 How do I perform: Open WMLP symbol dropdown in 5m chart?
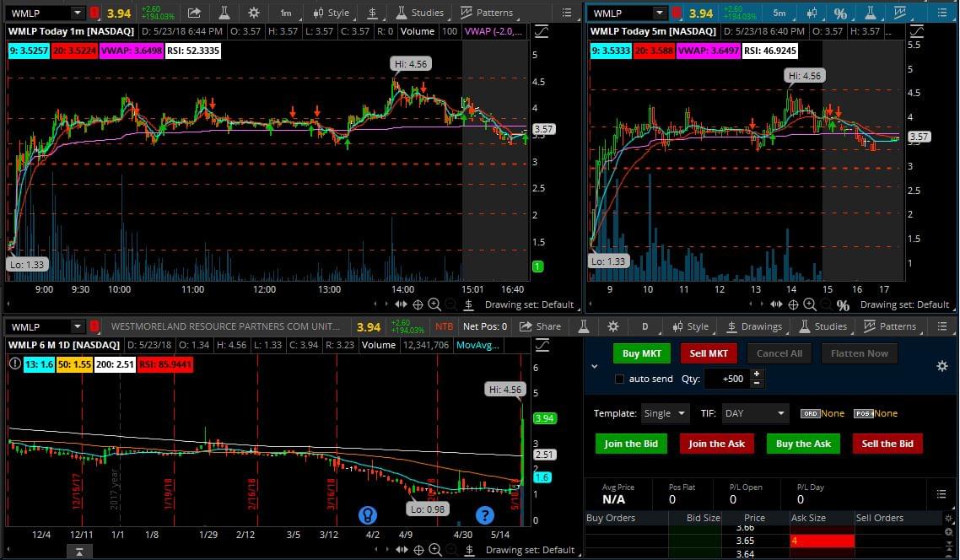click(660, 13)
